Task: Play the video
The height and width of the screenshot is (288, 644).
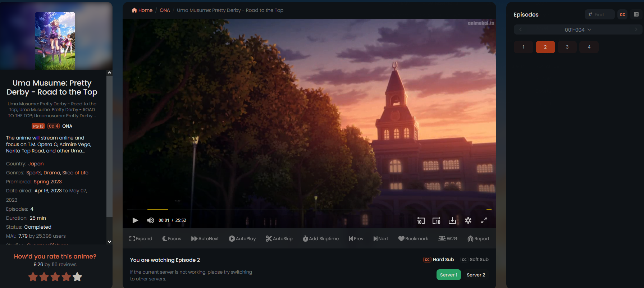Action: pyautogui.click(x=135, y=220)
